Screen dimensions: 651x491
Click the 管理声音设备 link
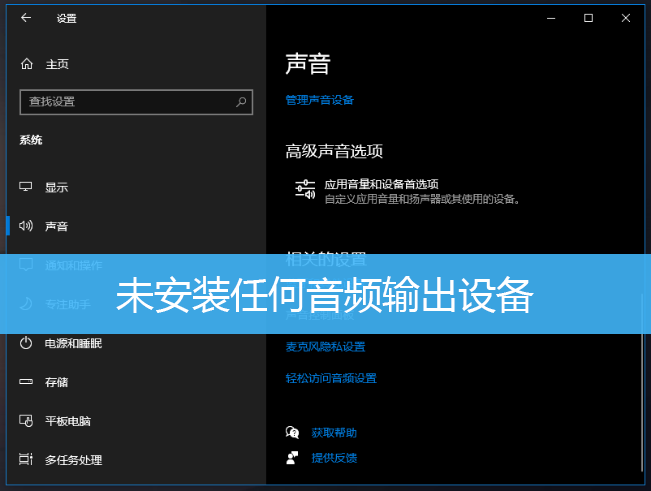tap(319, 100)
